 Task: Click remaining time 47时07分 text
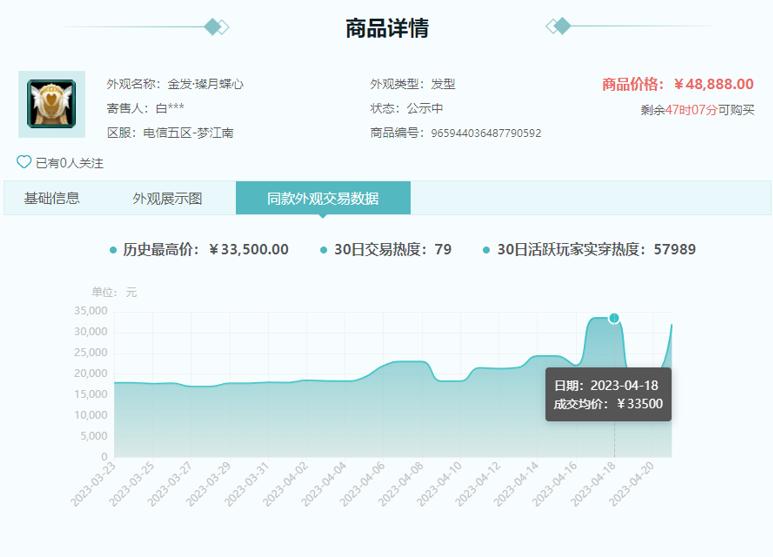(x=691, y=110)
